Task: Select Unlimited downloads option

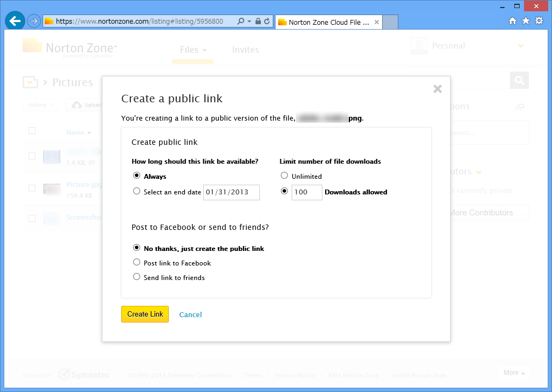Action: point(285,176)
